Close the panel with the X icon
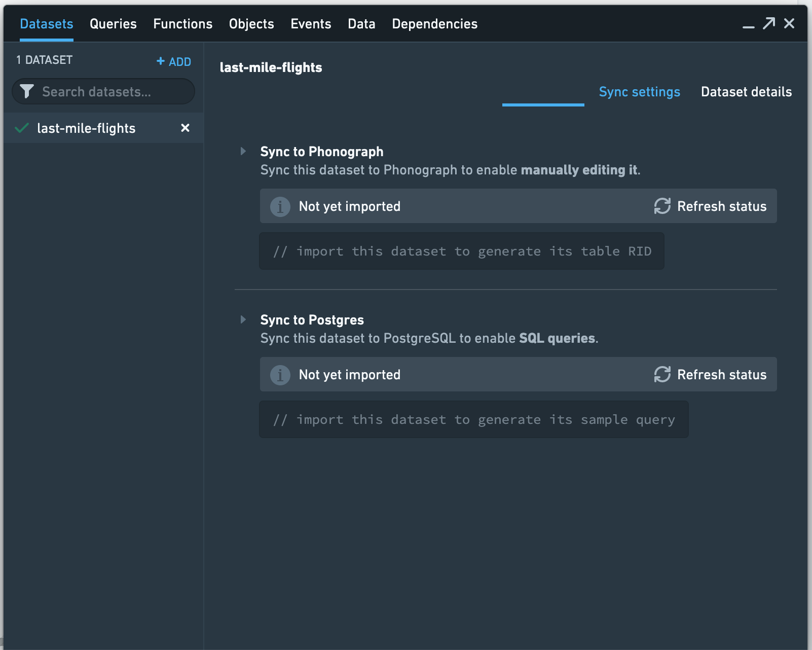 click(789, 23)
